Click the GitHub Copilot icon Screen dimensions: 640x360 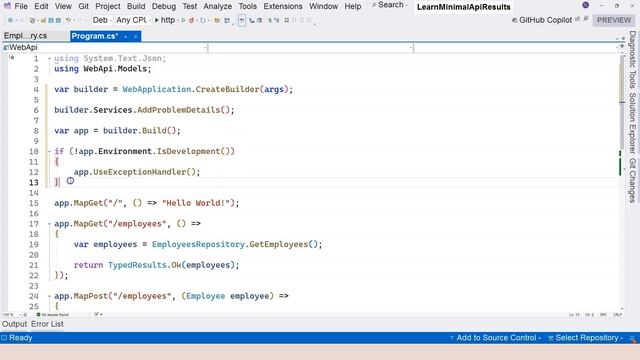(515, 20)
